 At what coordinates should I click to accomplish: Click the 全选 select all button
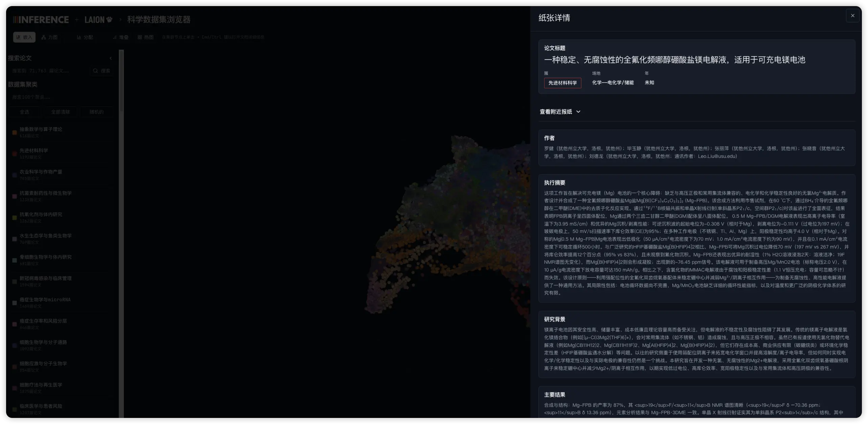(25, 112)
